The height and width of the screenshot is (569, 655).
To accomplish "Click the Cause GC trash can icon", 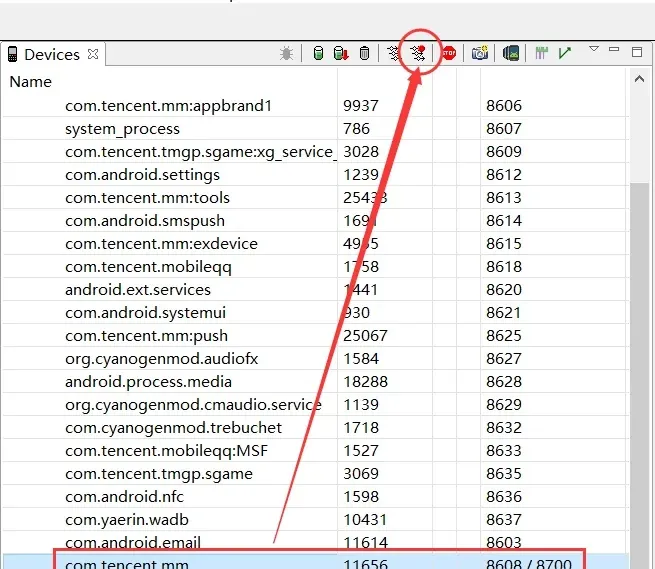I will [x=364, y=53].
